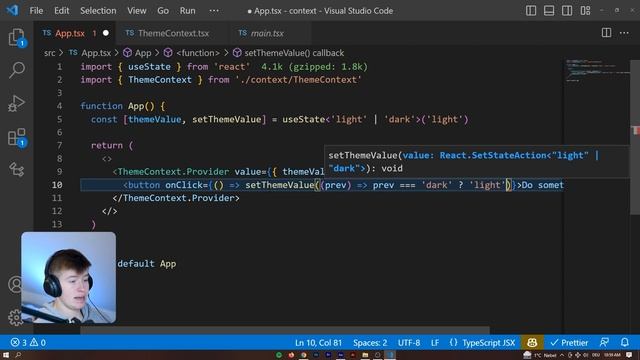Image resolution: width=640 pixels, height=360 pixels.
Task: Open the Go menu
Action: click(163, 11)
